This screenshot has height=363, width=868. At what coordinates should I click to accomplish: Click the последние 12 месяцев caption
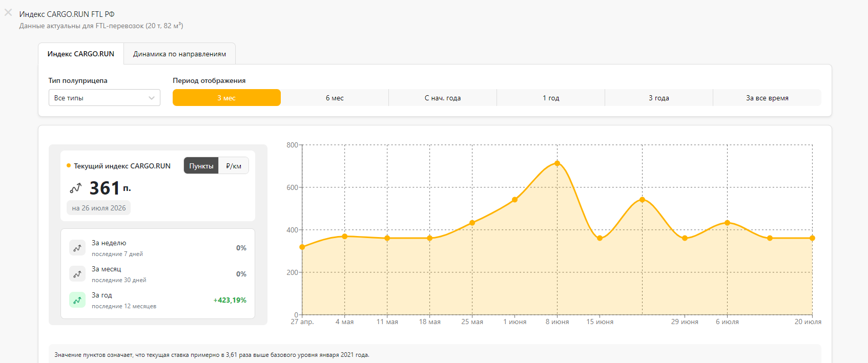pyautogui.click(x=124, y=306)
